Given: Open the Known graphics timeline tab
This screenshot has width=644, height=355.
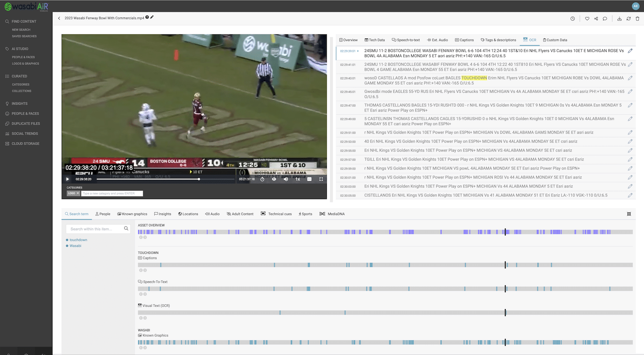Looking at the screenshot, I should click(x=132, y=214).
